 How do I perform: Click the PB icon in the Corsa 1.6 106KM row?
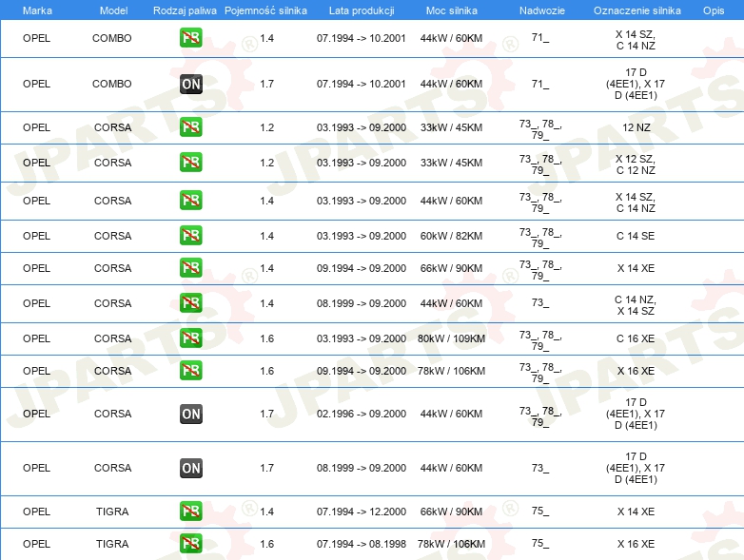(x=190, y=371)
